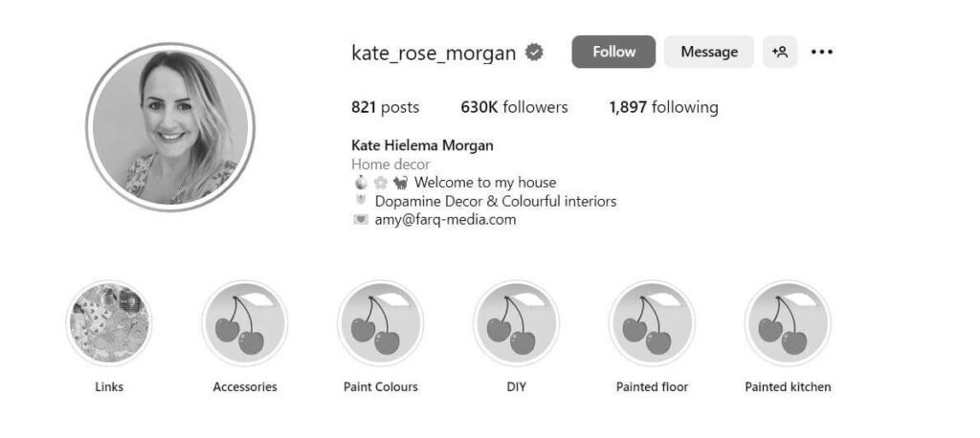Open the Message button
The width and height of the screenshot is (980, 438).
(709, 52)
